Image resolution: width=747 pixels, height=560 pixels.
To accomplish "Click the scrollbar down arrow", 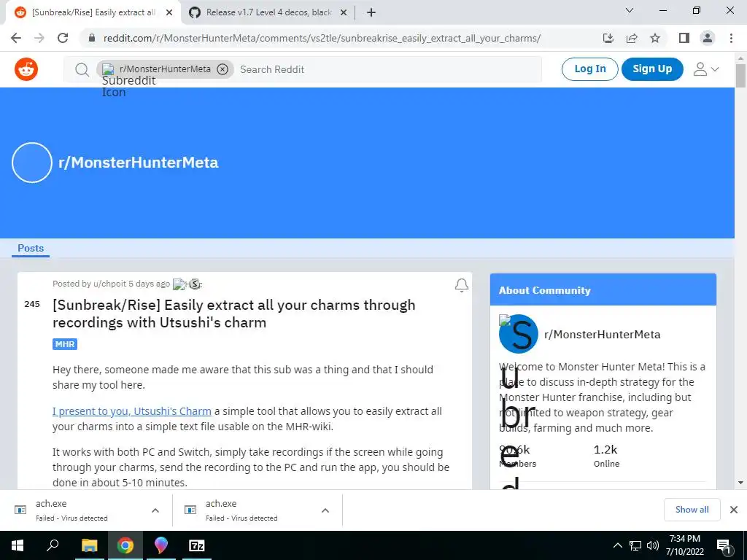I will tap(740, 483).
